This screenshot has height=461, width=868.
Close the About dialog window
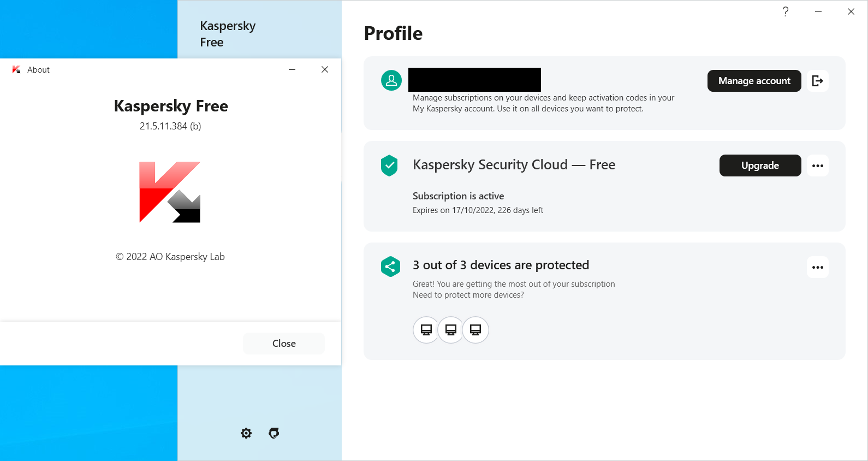(x=325, y=69)
